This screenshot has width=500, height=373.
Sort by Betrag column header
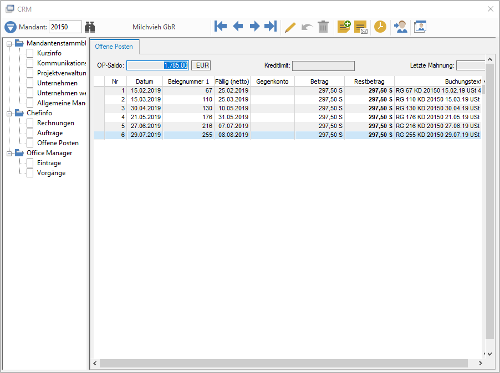pyautogui.click(x=319, y=81)
